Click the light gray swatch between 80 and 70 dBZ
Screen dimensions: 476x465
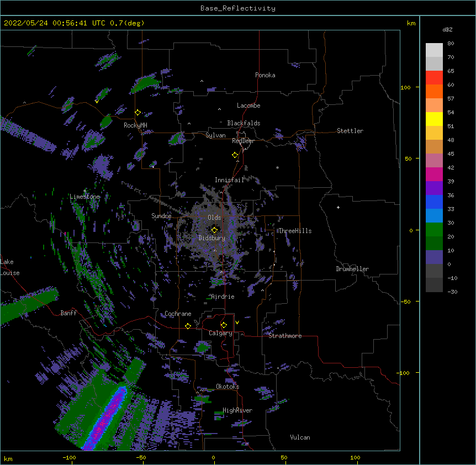coord(434,50)
